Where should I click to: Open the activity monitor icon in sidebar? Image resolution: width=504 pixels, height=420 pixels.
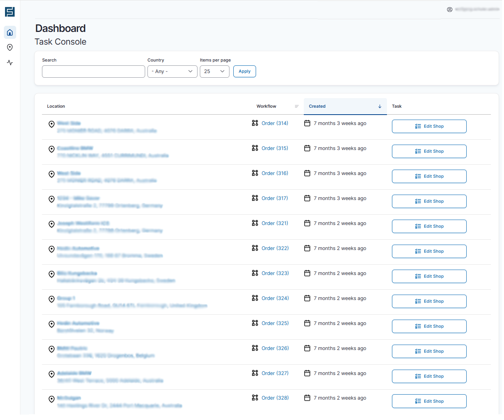pyautogui.click(x=10, y=62)
